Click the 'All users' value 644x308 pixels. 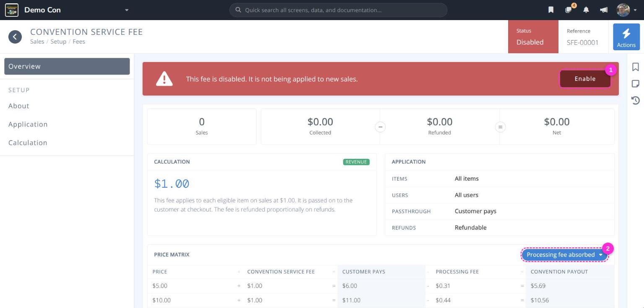pos(467,195)
